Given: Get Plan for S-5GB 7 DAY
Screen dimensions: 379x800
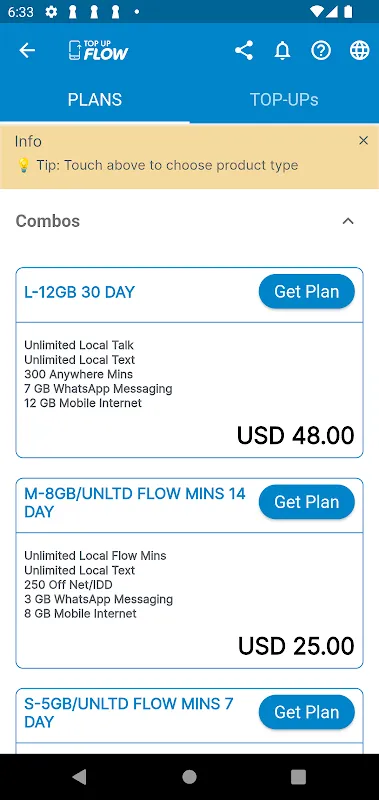Looking at the screenshot, I should [x=307, y=712].
